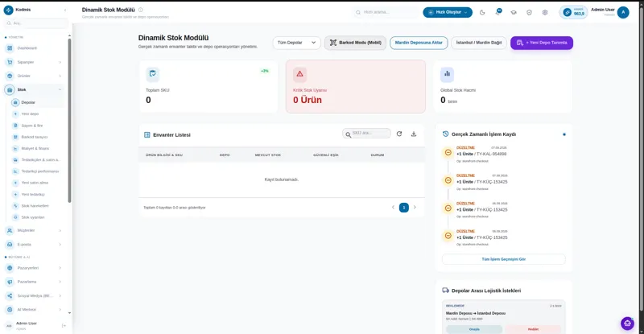Click the shield check icon

(529, 12)
